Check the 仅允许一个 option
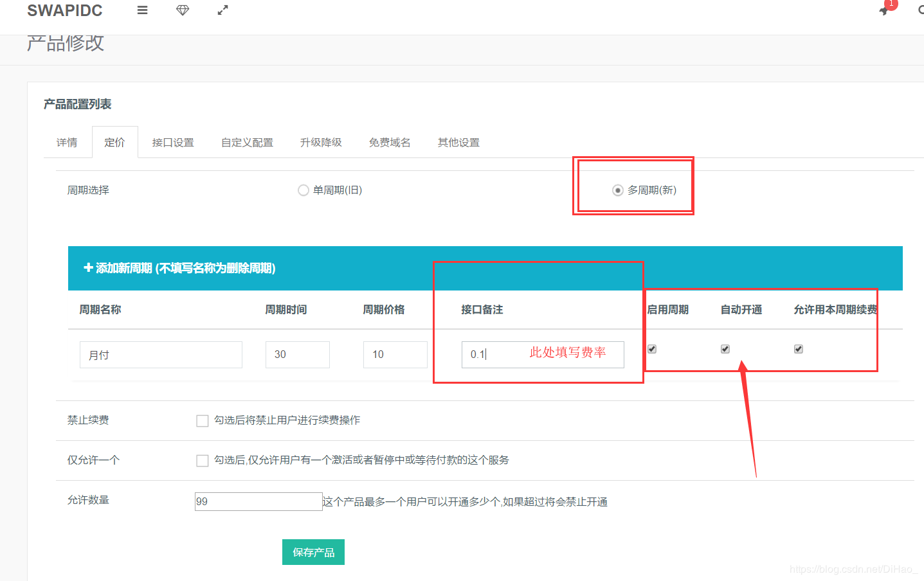This screenshot has height=581, width=924. point(202,460)
